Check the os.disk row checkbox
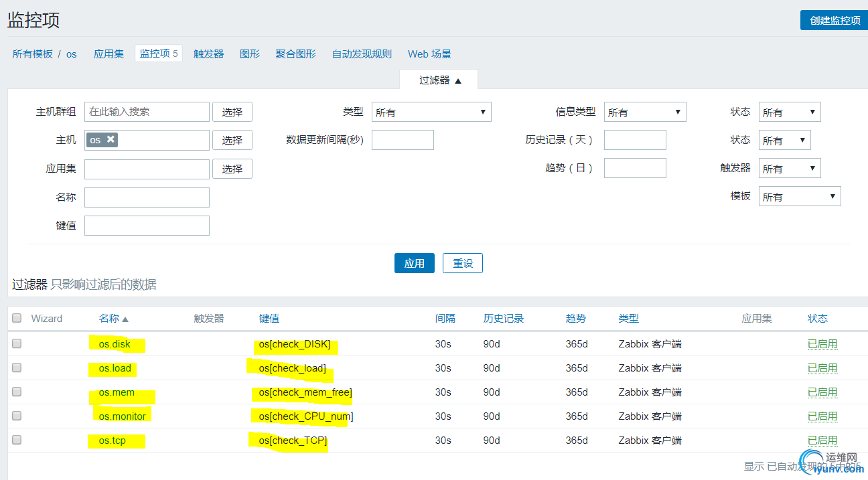Screen dimensions: 868x480 click(17, 343)
